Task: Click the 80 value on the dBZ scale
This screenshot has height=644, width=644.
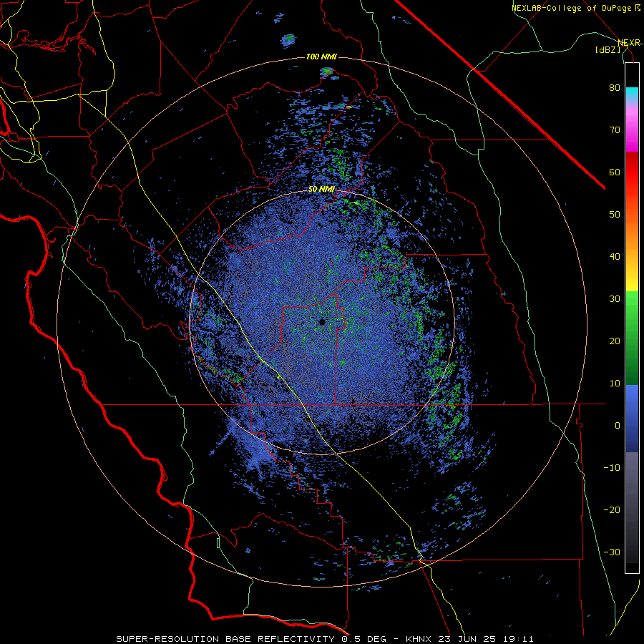Action: (615, 88)
